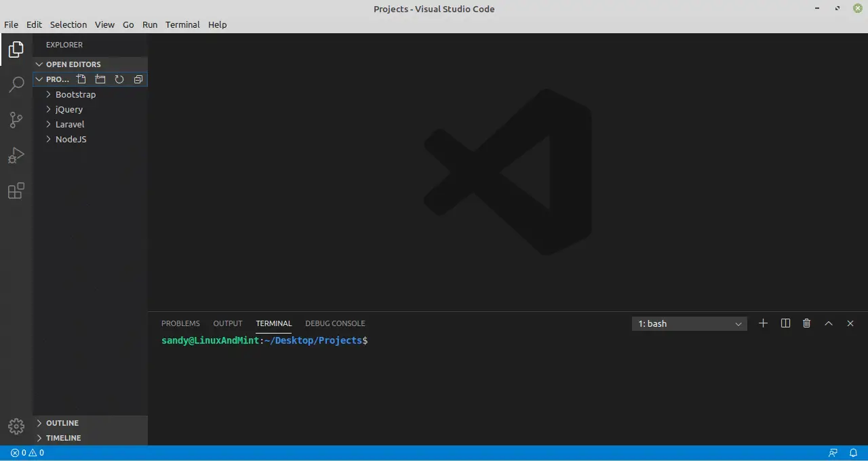
Task: Open the Manage settings gear
Action: [x=16, y=426]
